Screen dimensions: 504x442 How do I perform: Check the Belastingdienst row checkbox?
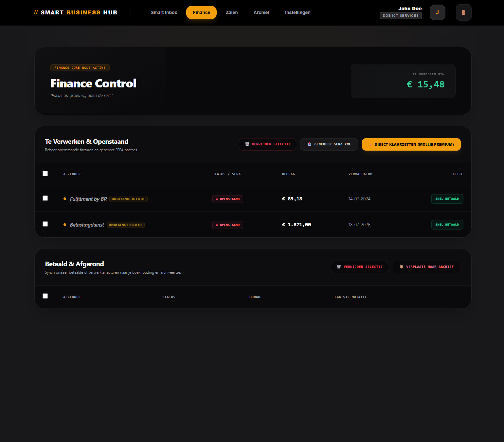click(x=45, y=224)
